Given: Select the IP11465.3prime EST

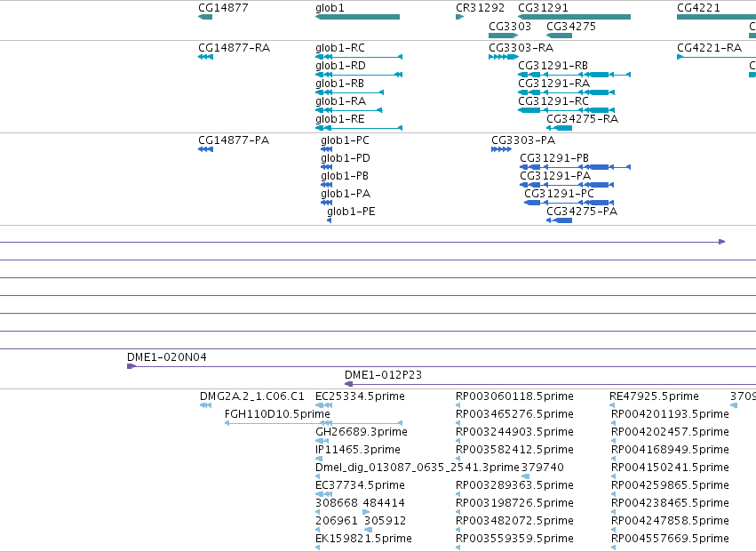Looking at the screenshot, I should click(319, 459).
